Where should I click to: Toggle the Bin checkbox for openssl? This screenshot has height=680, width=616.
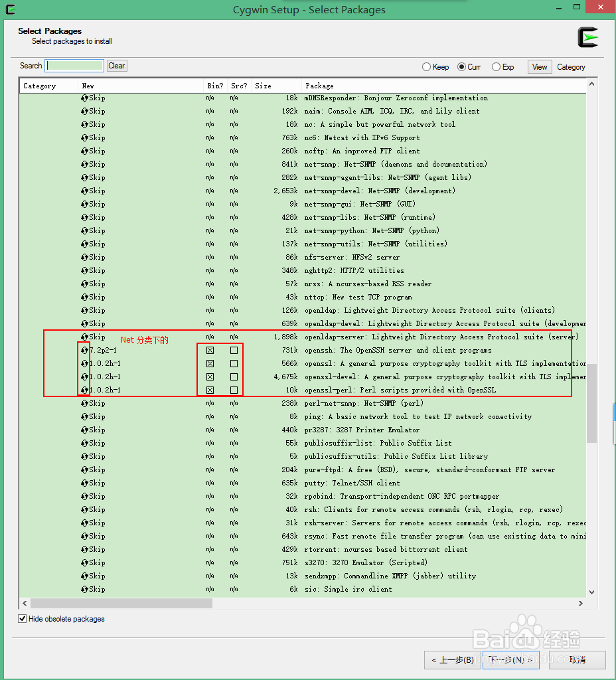pyautogui.click(x=210, y=363)
